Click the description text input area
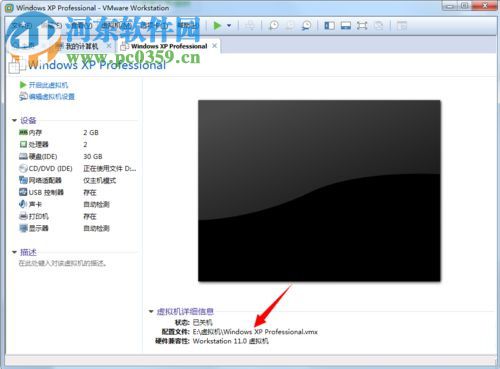The image size is (500, 369). tap(63, 263)
